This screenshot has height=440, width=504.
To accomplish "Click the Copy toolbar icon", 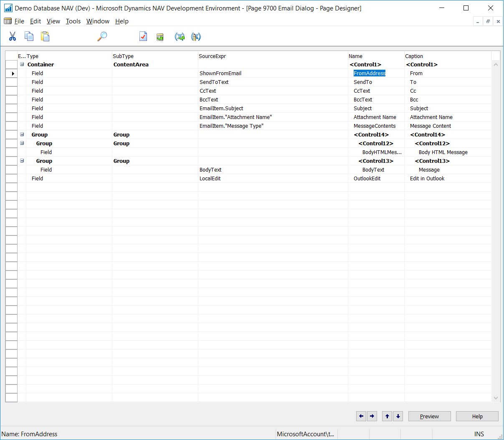I will pyautogui.click(x=29, y=37).
